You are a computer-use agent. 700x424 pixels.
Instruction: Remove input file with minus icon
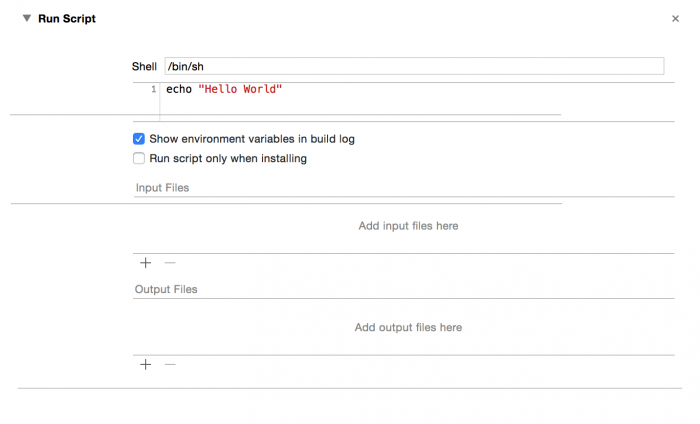coord(170,263)
